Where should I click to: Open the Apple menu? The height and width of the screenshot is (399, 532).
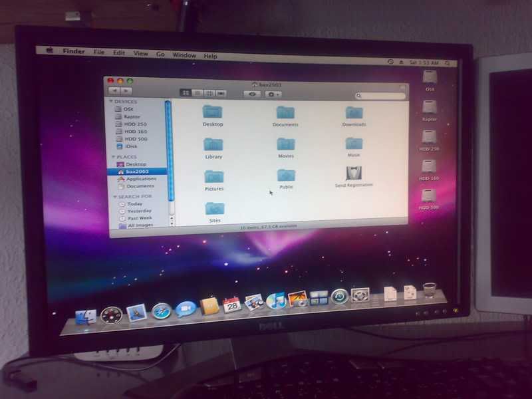coord(50,51)
